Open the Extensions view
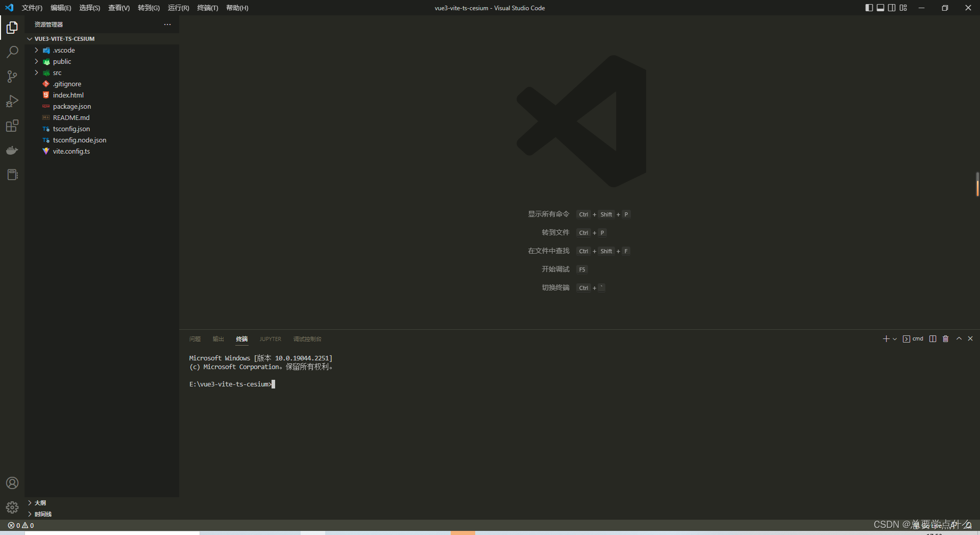Screen dimensions: 980x535 pyautogui.click(x=12, y=126)
